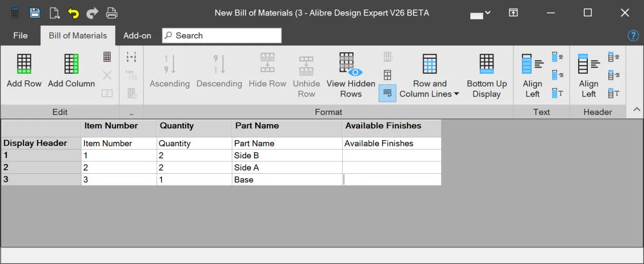This screenshot has height=264, width=644.
Task: Select the row 1 header
Action: (x=41, y=155)
